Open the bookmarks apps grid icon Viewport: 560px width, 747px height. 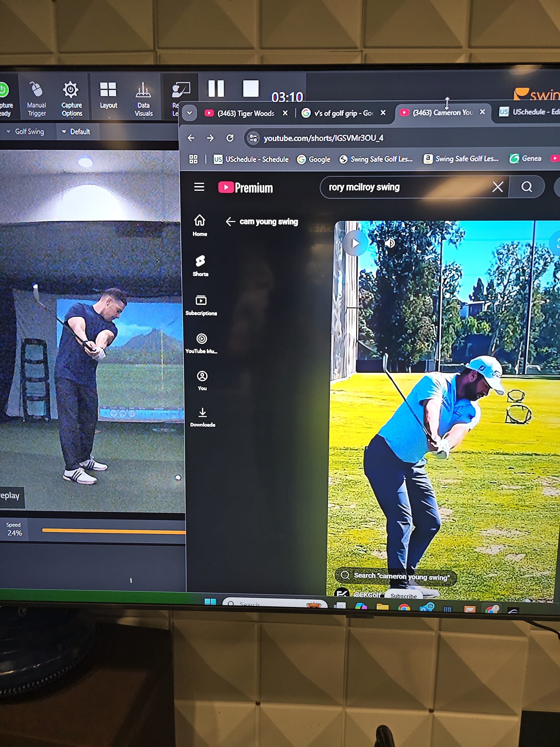[x=193, y=159]
